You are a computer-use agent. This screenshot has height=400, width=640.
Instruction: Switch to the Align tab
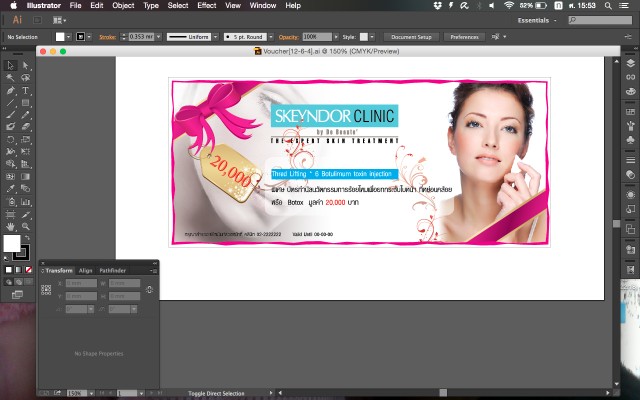click(x=86, y=271)
